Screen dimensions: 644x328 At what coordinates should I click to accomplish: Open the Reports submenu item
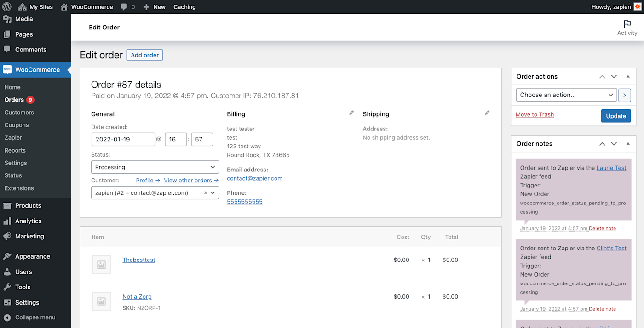pos(15,150)
